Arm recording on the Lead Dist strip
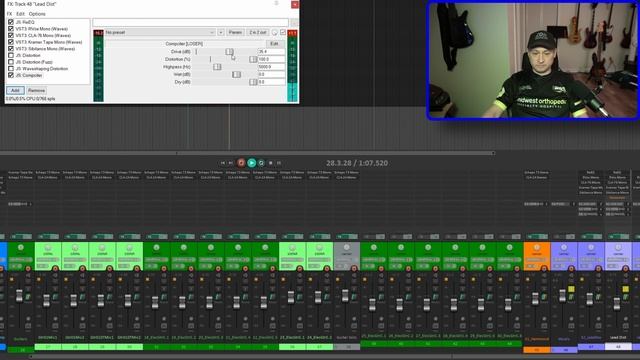Image resolution: width=640 pixels, height=360 pixels. [626, 268]
